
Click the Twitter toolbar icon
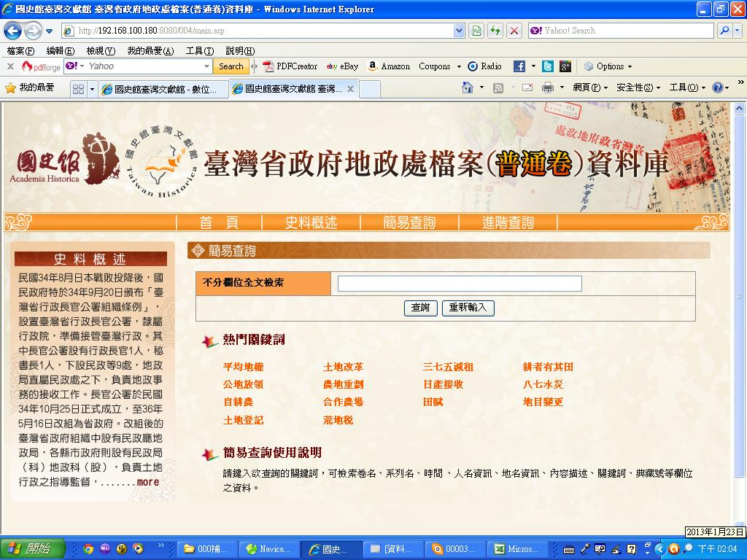click(x=548, y=66)
